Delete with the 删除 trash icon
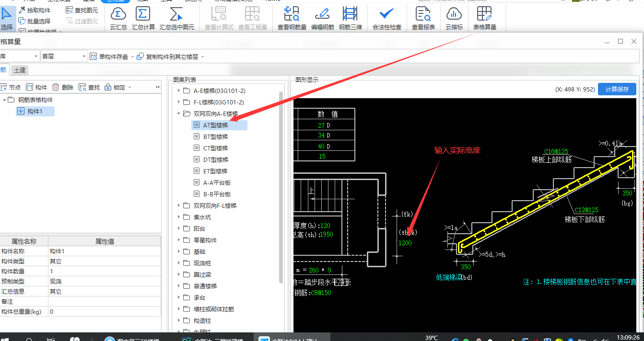This screenshot has height=341, width=644. click(x=63, y=87)
